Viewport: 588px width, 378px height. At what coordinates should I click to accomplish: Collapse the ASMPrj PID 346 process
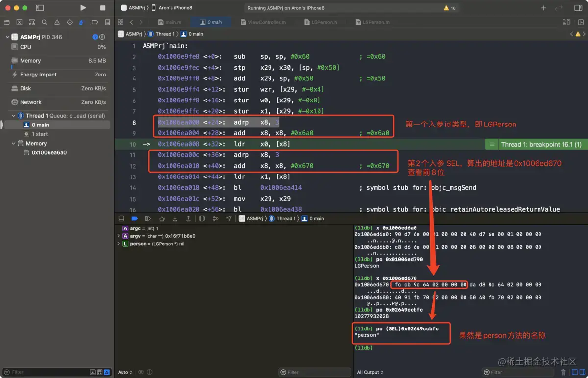(x=7, y=37)
